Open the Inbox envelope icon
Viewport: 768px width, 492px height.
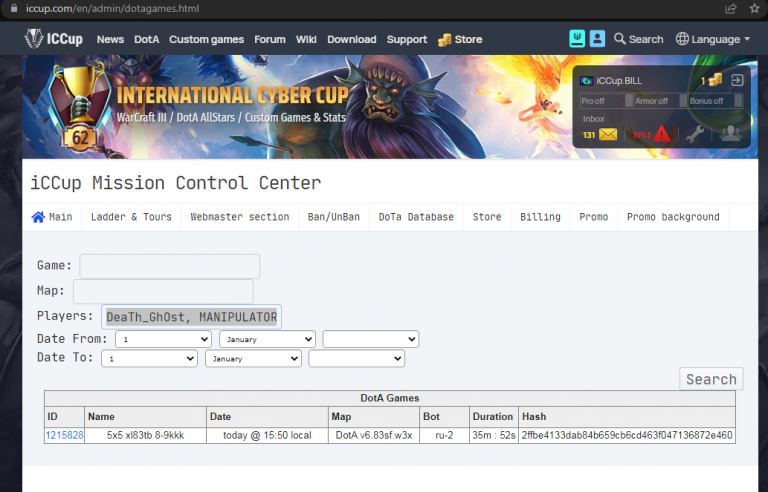click(x=608, y=134)
